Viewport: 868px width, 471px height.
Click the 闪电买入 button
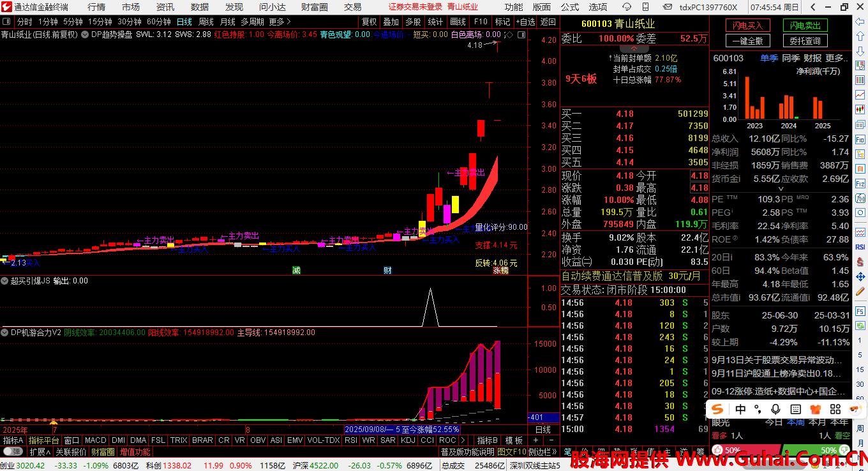[x=747, y=26]
